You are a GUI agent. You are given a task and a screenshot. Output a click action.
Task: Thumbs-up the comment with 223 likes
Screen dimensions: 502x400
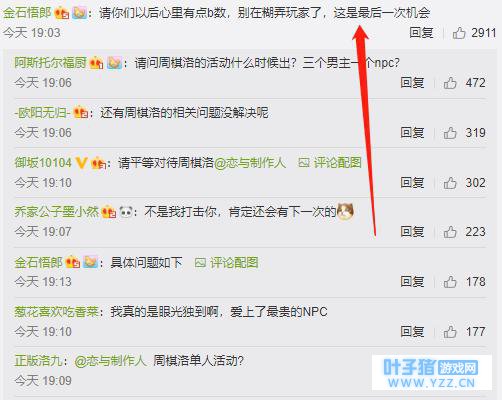coord(450,232)
